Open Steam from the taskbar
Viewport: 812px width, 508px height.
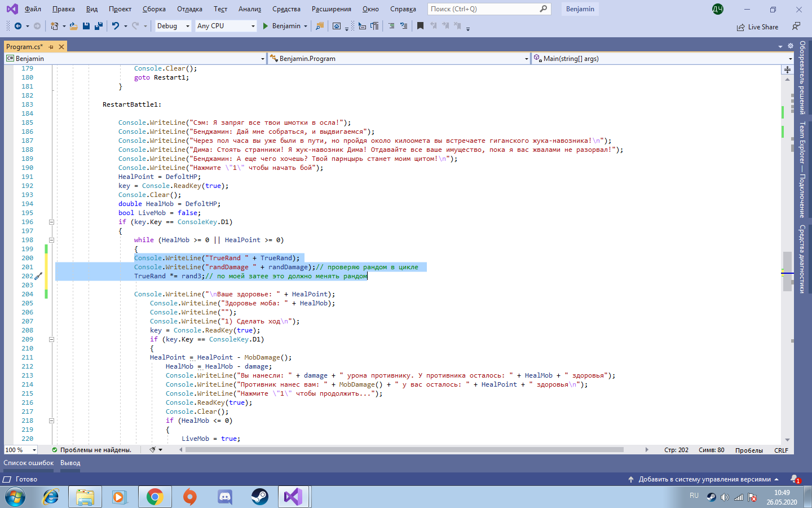pyautogui.click(x=259, y=497)
